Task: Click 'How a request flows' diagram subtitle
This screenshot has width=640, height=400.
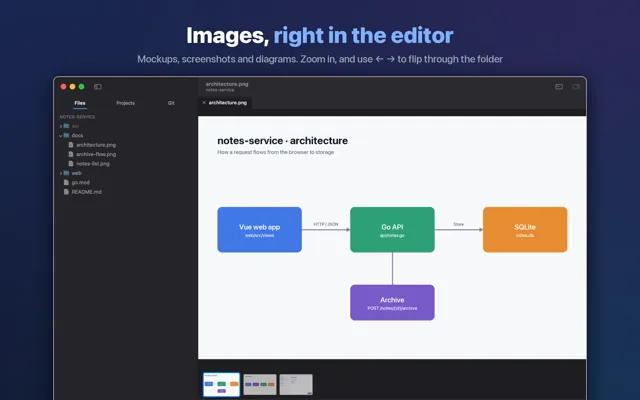Action: click(276, 152)
